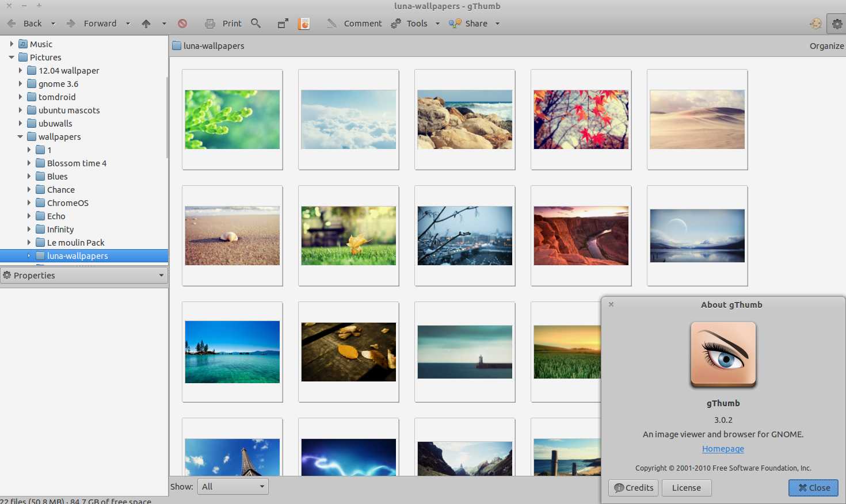Click the gThumb eye logo in About dialog

pyautogui.click(x=723, y=354)
